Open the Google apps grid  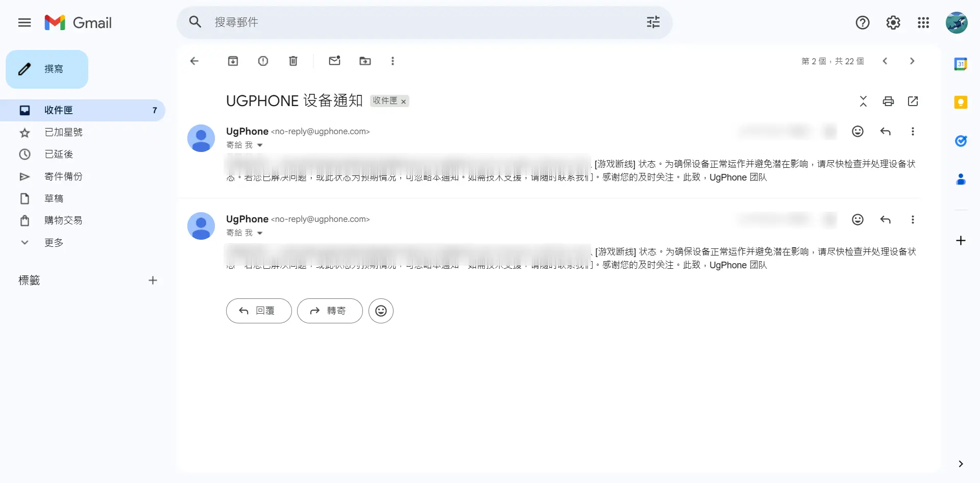tap(923, 22)
